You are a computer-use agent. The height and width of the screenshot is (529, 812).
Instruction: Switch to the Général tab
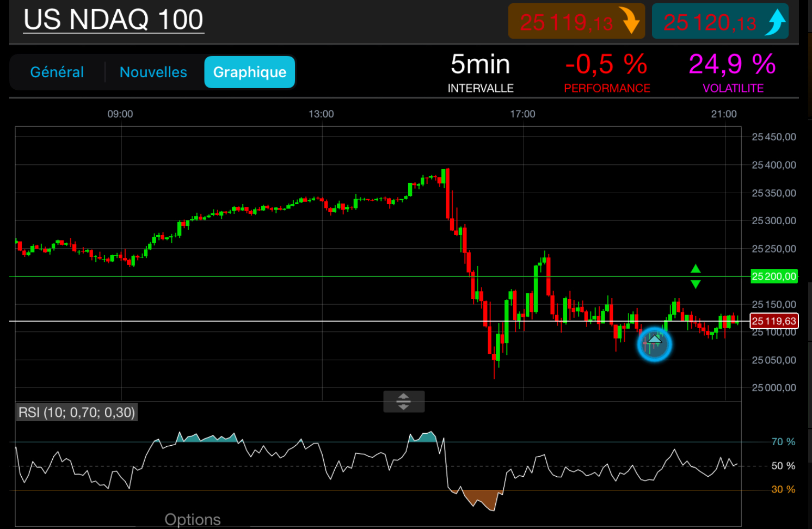(x=57, y=72)
